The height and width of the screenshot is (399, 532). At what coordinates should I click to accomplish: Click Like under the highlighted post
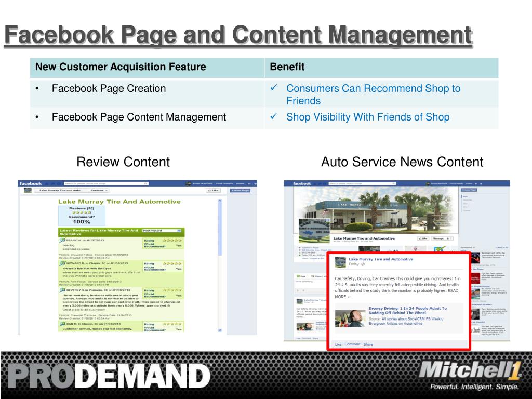(338, 344)
